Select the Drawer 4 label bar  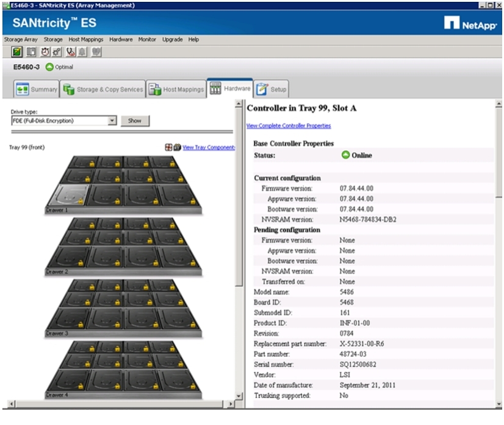(x=123, y=395)
